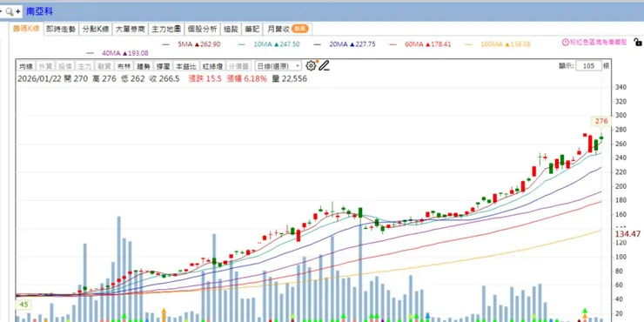Toggle the 外資 indicator button
This screenshot has height=322, width=644.
coord(45,66)
